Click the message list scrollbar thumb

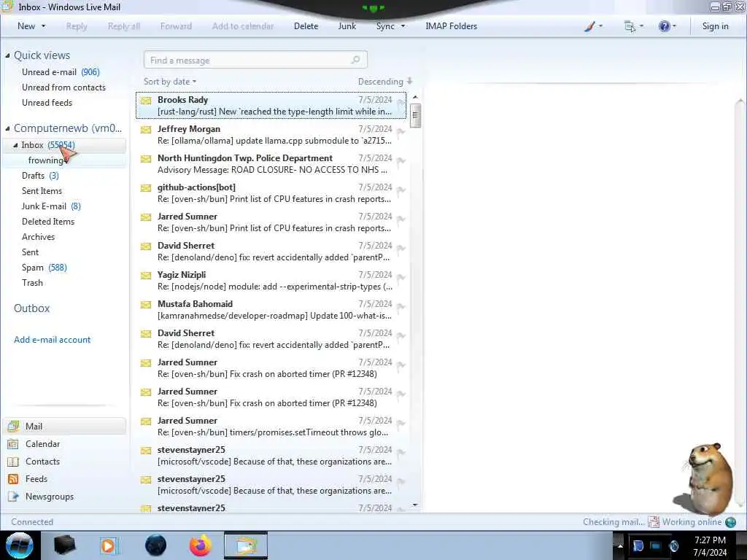pyautogui.click(x=415, y=115)
